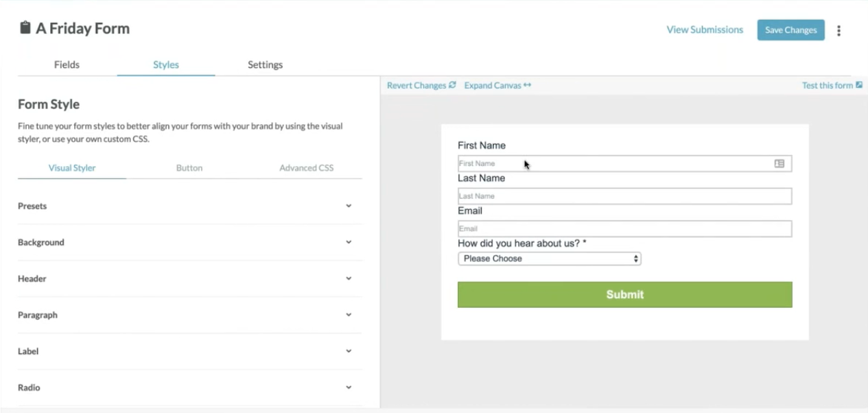
Task: Switch to the Fields tab
Action: pyautogui.click(x=67, y=64)
